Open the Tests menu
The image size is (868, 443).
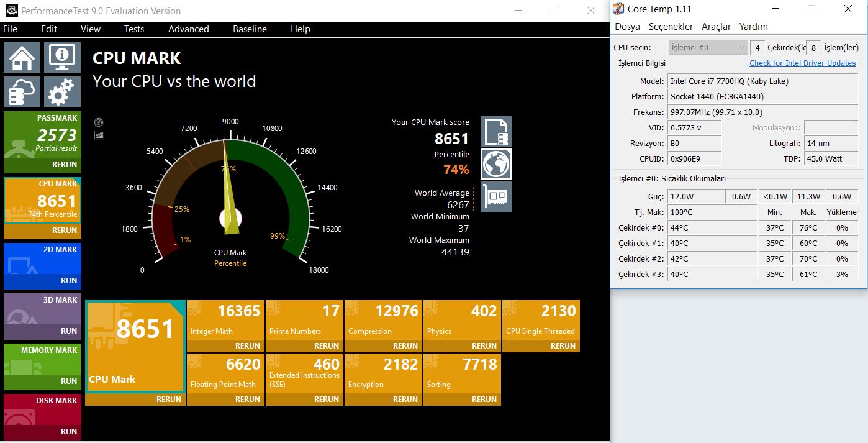134,29
